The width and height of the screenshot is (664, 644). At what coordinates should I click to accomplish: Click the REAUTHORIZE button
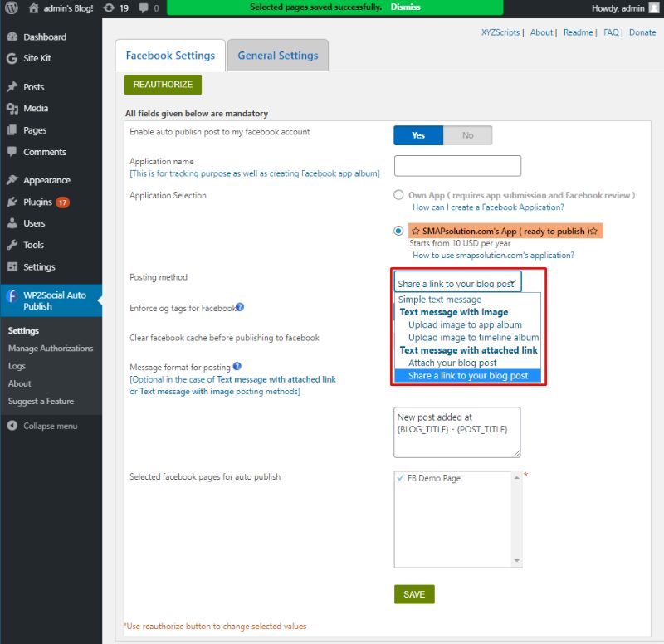(163, 85)
